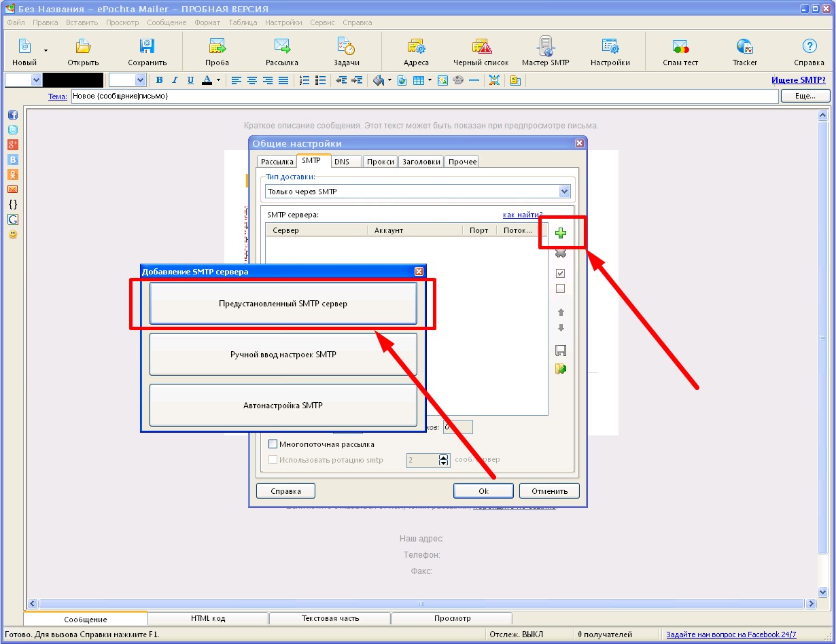The width and height of the screenshot is (836, 644).
Task: Click the Twitter icon in left sidebar
Action: coord(12,130)
